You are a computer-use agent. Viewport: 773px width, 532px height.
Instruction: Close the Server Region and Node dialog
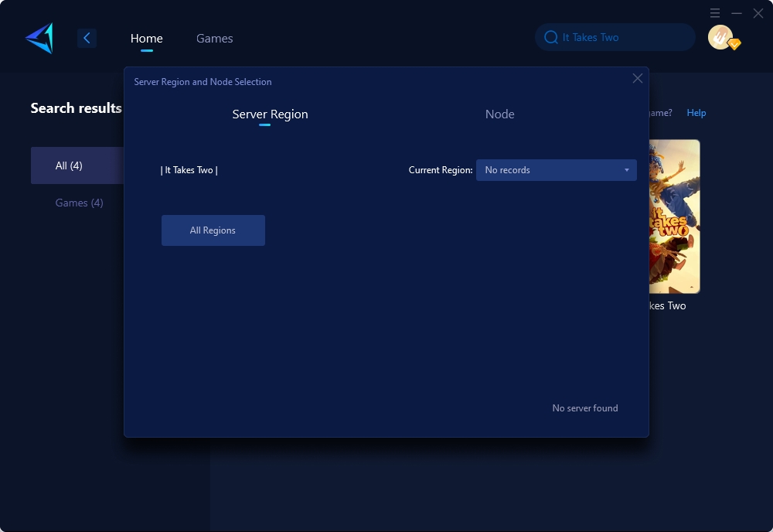(x=638, y=78)
